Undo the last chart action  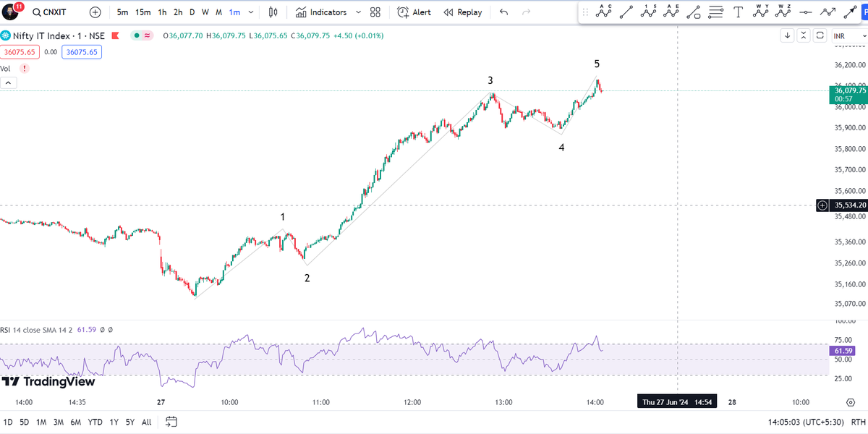click(x=504, y=12)
